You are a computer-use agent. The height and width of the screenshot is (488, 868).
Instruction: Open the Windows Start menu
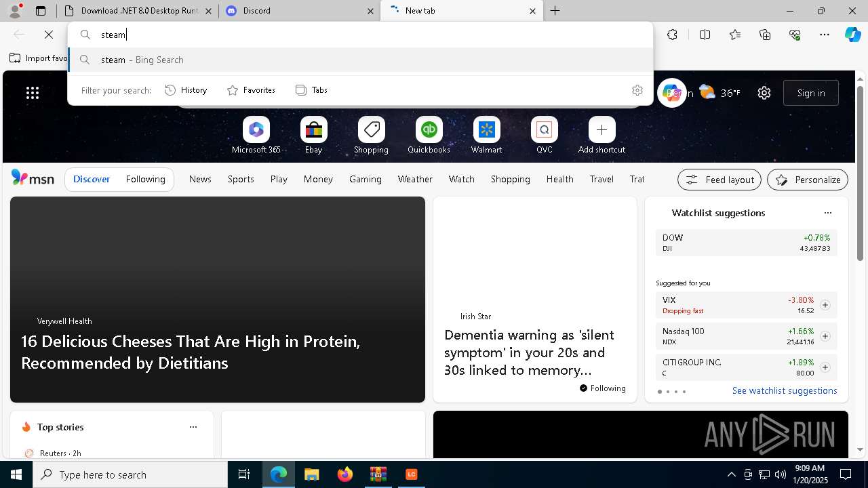pos(16,474)
